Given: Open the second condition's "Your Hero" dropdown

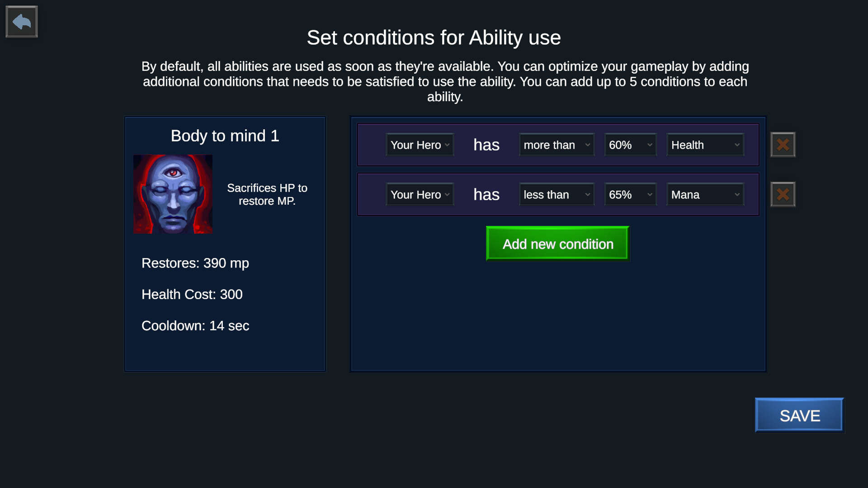Looking at the screenshot, I should (x=420, y=195).
